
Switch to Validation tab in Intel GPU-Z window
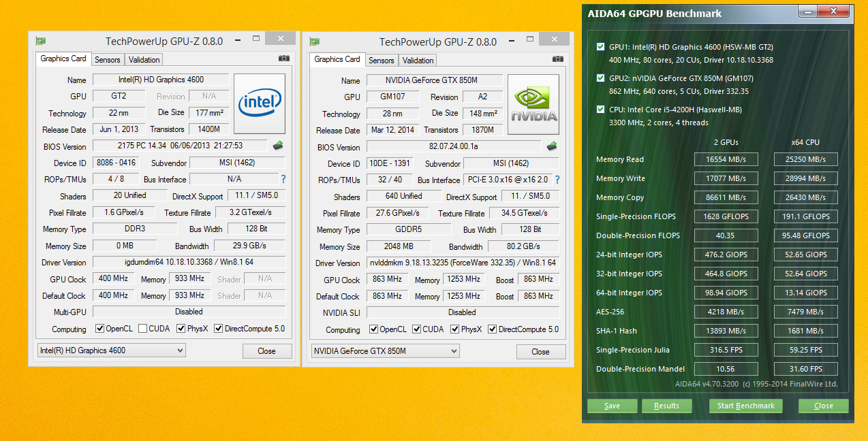(x=144, y=60)
